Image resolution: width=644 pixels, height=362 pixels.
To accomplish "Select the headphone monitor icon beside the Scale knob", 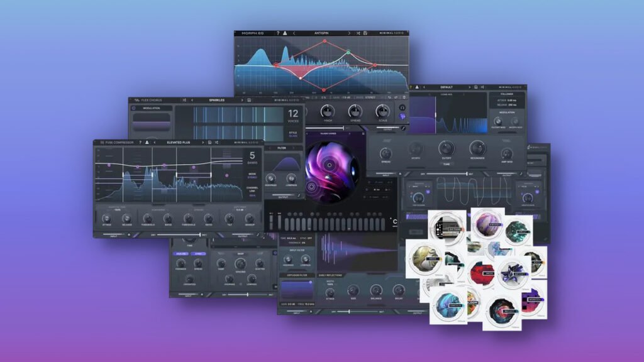I will (402, 107).
